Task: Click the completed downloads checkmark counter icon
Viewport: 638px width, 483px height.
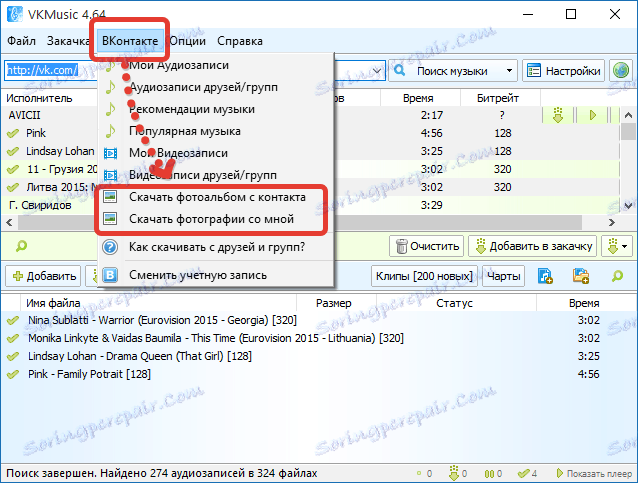Action: (523, 474)
